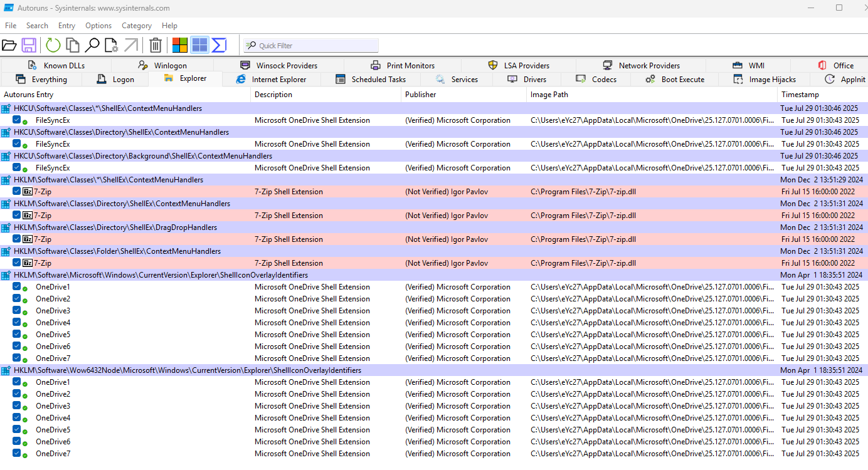The image size is (868, 470).
Task: Open the Search menu
Action: 37,26
